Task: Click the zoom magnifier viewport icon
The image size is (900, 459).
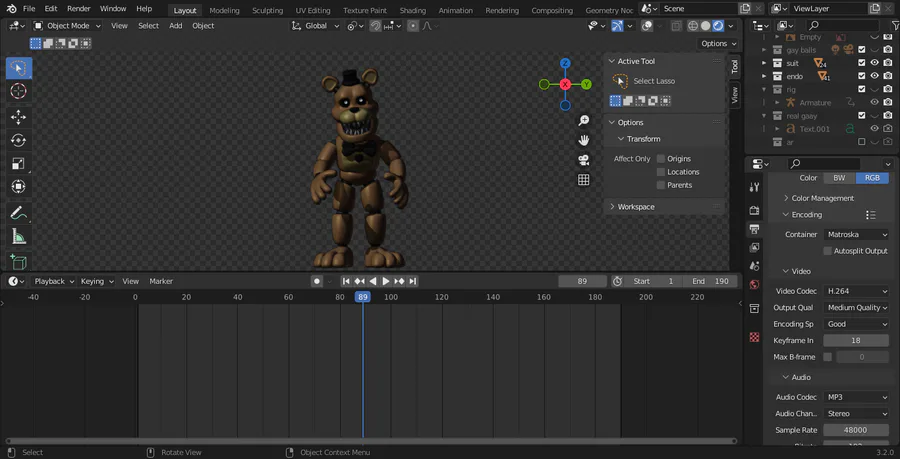Action: 583,120
